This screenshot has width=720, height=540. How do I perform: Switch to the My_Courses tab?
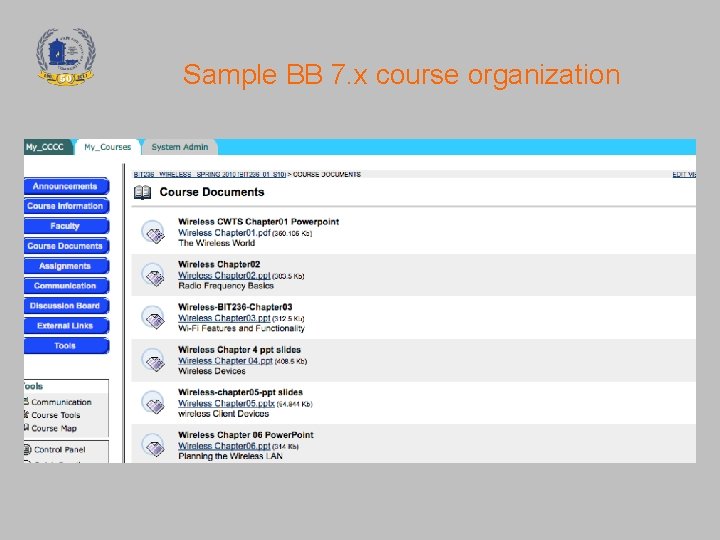(x=107, y=147)
